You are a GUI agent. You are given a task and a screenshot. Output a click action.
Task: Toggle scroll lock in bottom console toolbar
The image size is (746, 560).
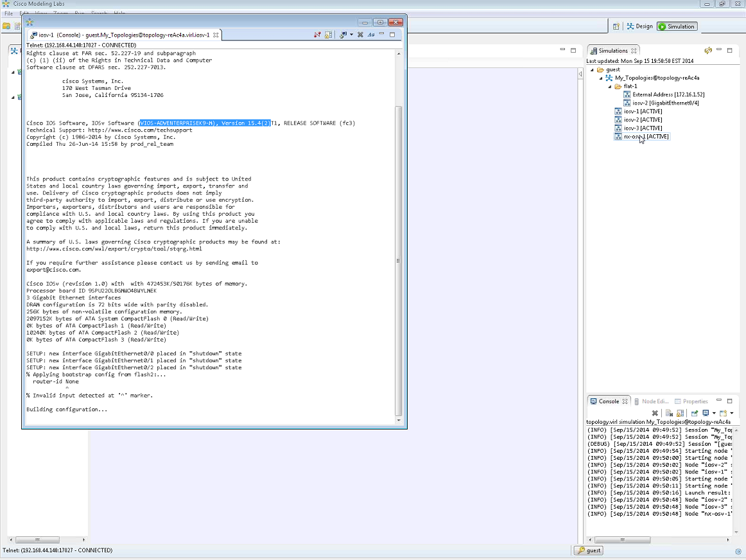pos(681,413)
